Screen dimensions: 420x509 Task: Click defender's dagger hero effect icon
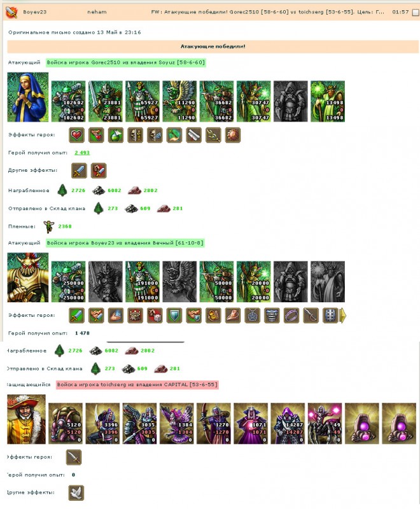(x=74, y=457)
